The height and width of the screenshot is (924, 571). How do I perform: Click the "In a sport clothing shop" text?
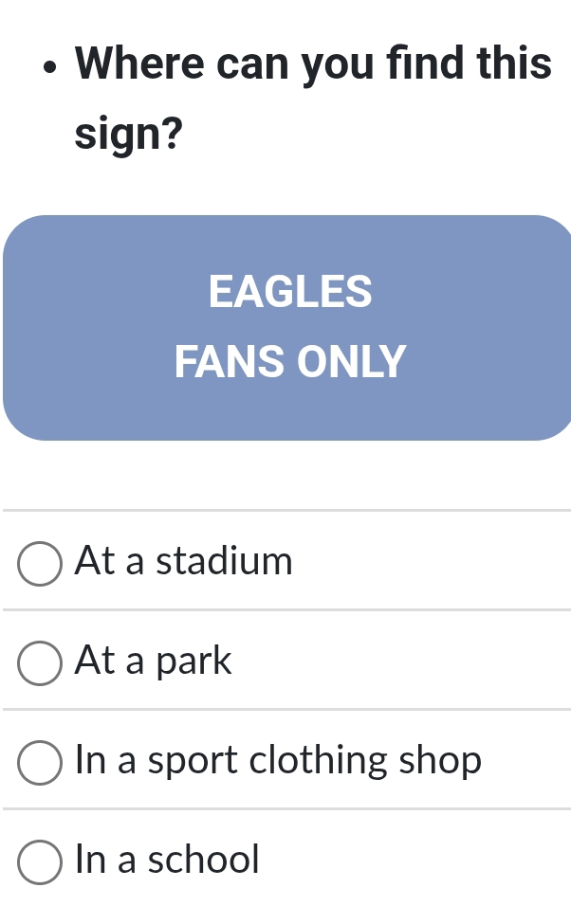tap(277, 761)
